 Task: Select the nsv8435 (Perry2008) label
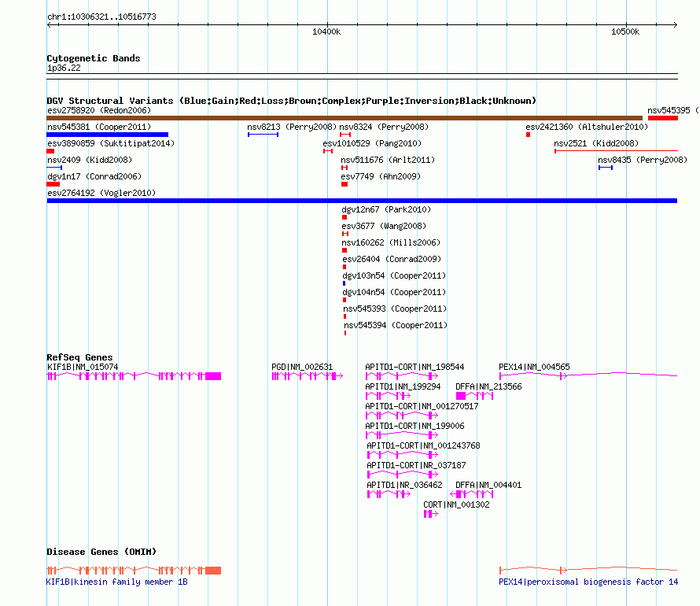pos(643,160)
